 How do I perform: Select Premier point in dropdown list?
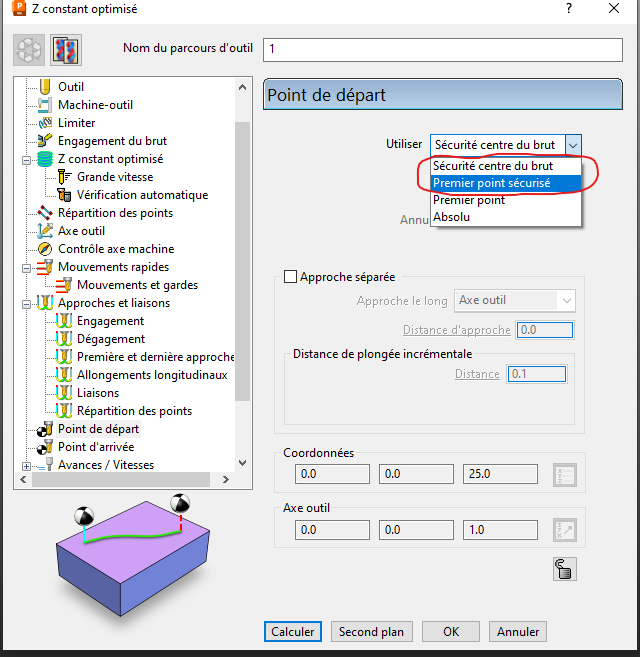click(x=469, y=200)
